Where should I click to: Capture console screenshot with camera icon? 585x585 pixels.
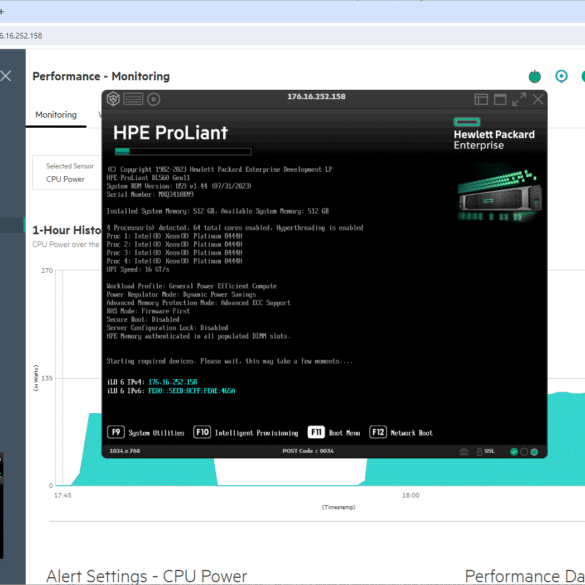[464, 452]
